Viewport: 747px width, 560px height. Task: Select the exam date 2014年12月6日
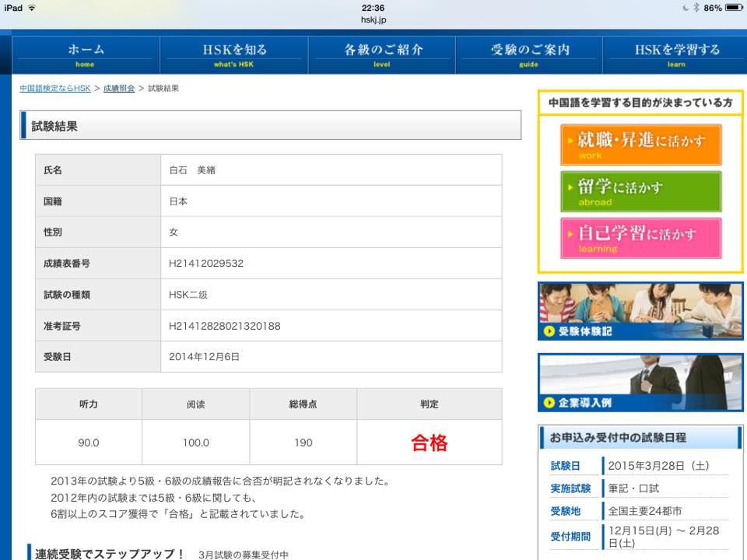pyautogui.click(x=205, y=357)
